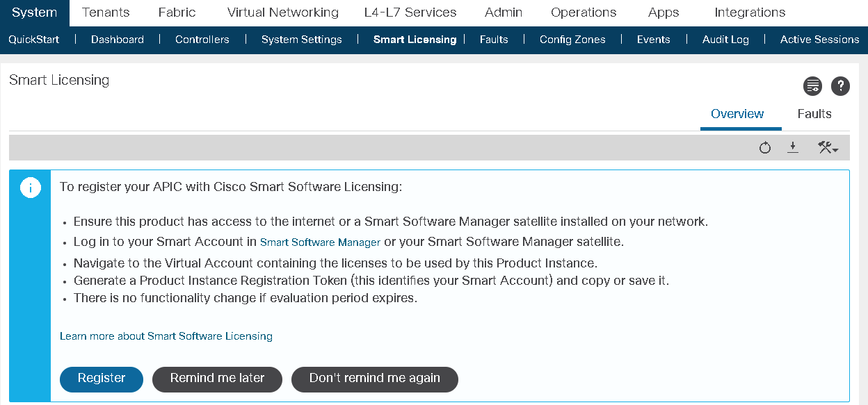The height and width of the screenshot is (405, 868).
Task: Click the 'Navigate to the Virtual Account' bullet
Action: 336,263
